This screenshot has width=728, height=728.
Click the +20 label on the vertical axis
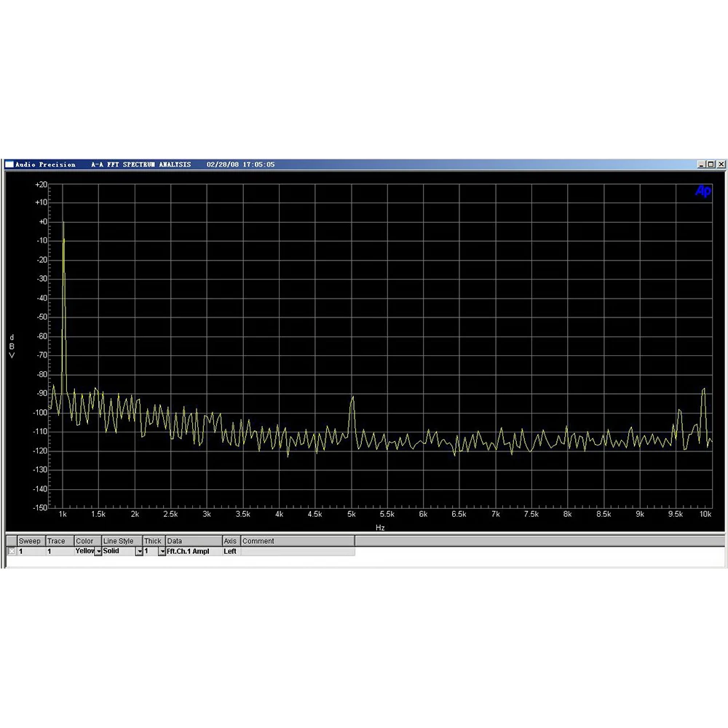coord(41,184)
